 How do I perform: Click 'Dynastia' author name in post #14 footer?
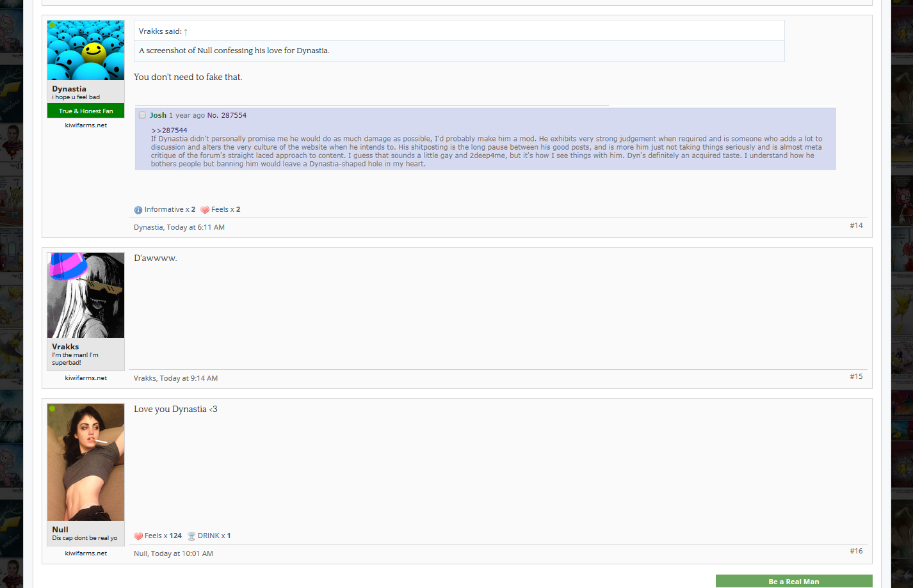[x=148, y=227]
